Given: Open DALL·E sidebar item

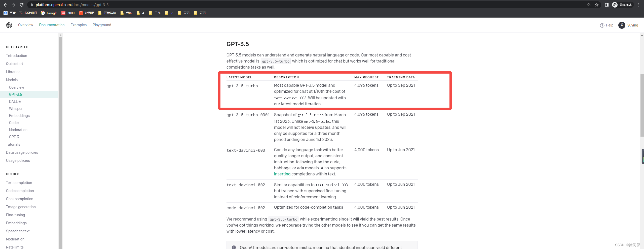Looking at the screenshot, I should click(15, 102).
